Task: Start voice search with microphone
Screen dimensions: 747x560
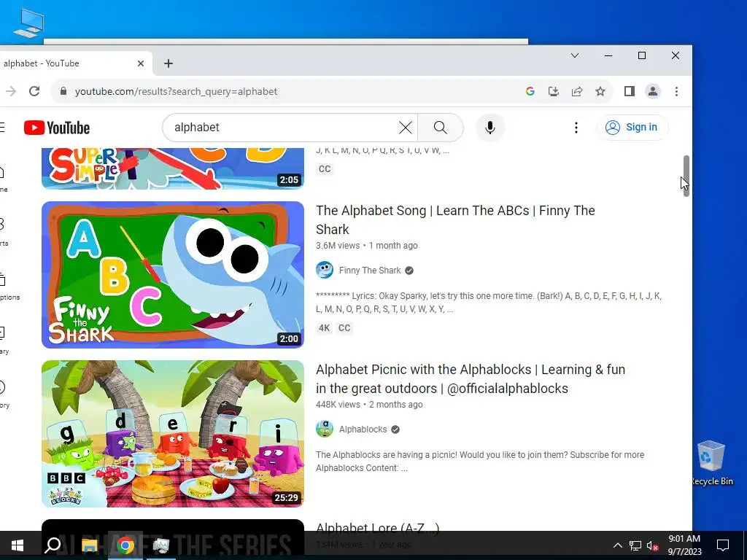Action: coord(489,128)
